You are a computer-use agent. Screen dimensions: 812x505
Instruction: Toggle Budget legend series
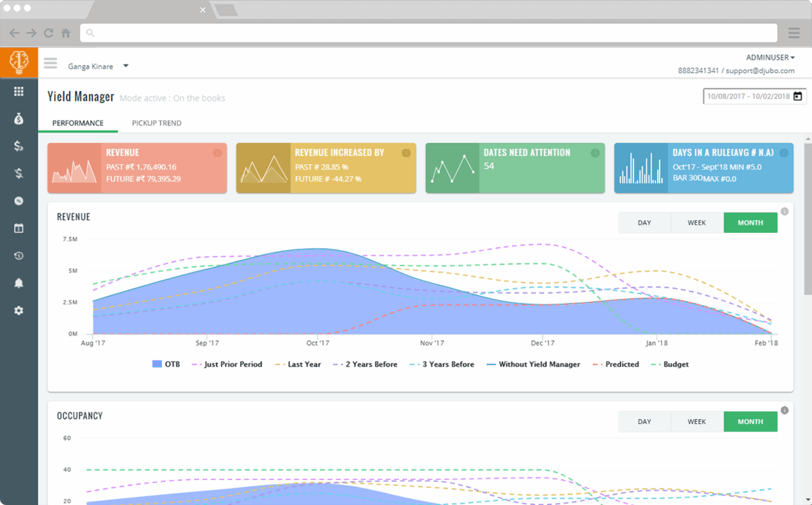coord(669,364)
